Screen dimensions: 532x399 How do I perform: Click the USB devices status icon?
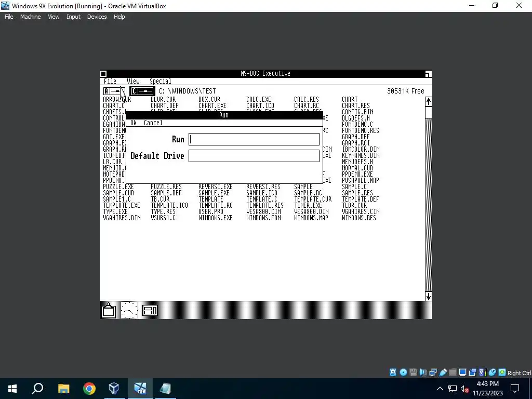(443, 372)
